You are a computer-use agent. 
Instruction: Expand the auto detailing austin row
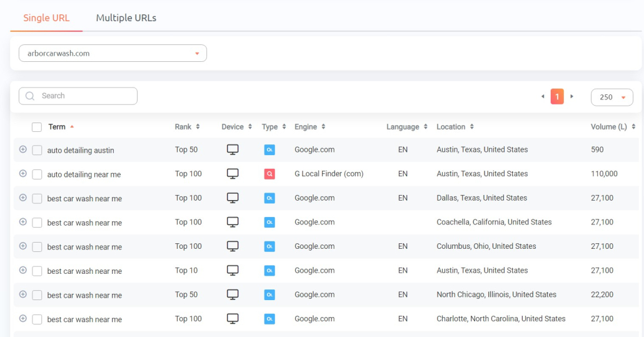(x=23, y=149)
